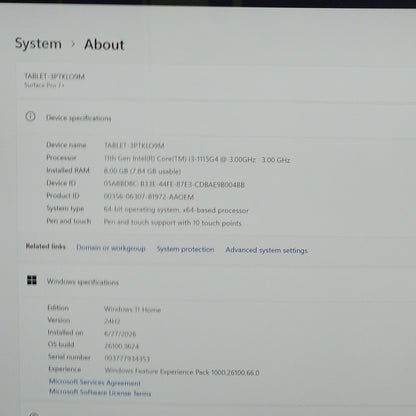Click the Device specifications info icon

click(x=30, y=116)
